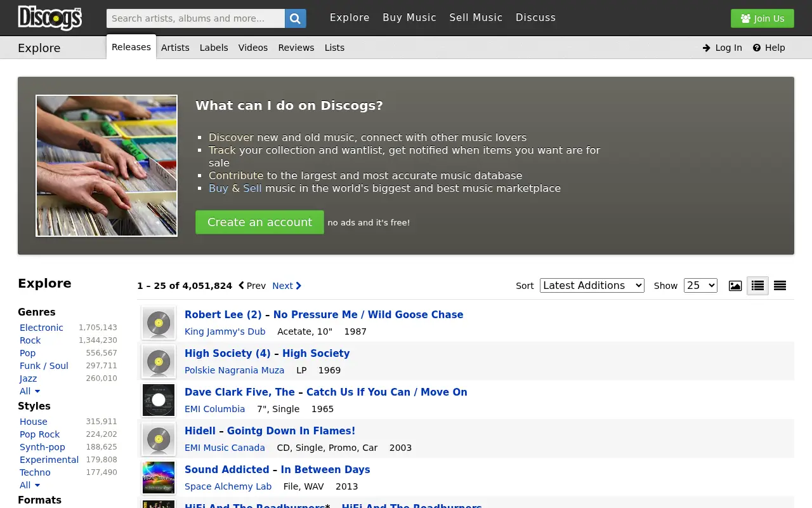Click the Join Us button
The width and height of the screenshot is (812, 508).
[x=763, y=18]
